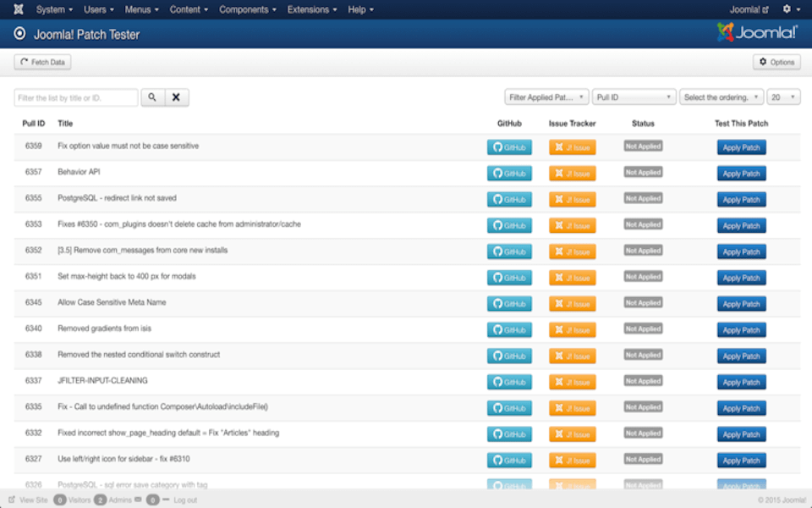Open GitHub for Allow Case Sensitive Meta Name
This screenshot has width=812, height=508.
pyautogui.click(x=509, y=304)
